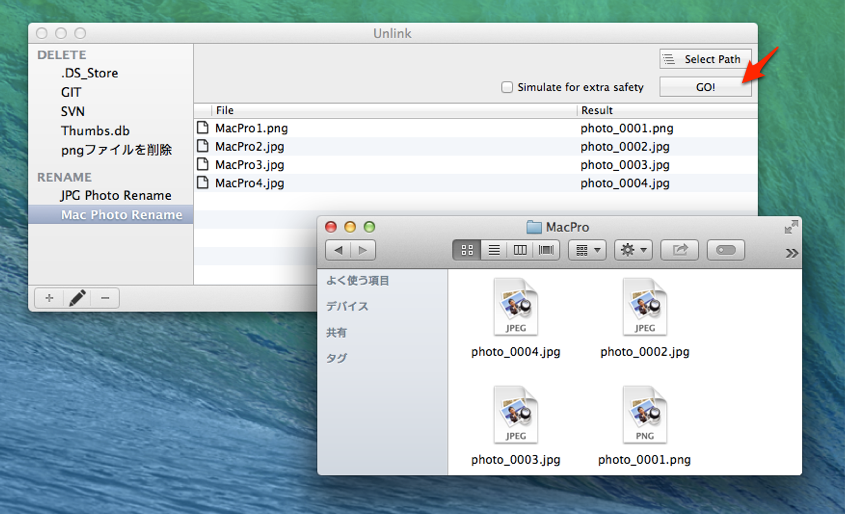Screen dimensions: 845x514
Task: Click photo_0004.jpg file name label in Finder
Action: tap(516, 352)
